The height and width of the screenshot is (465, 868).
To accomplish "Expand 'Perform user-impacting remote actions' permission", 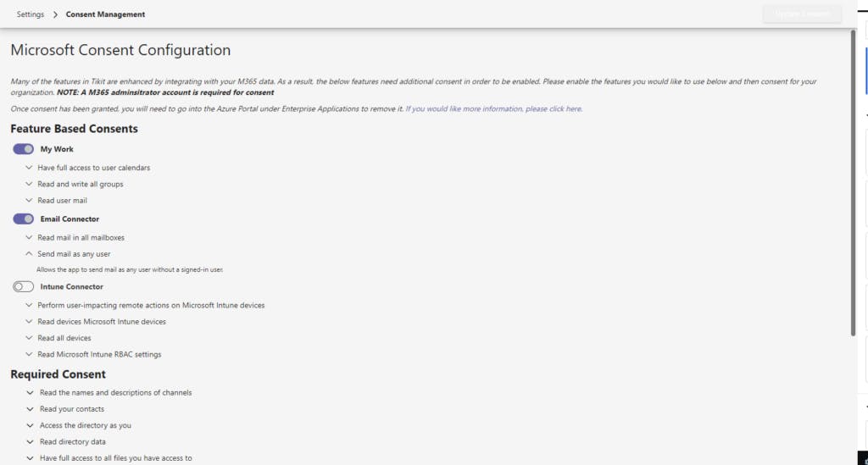I will [x=29, y=305].
